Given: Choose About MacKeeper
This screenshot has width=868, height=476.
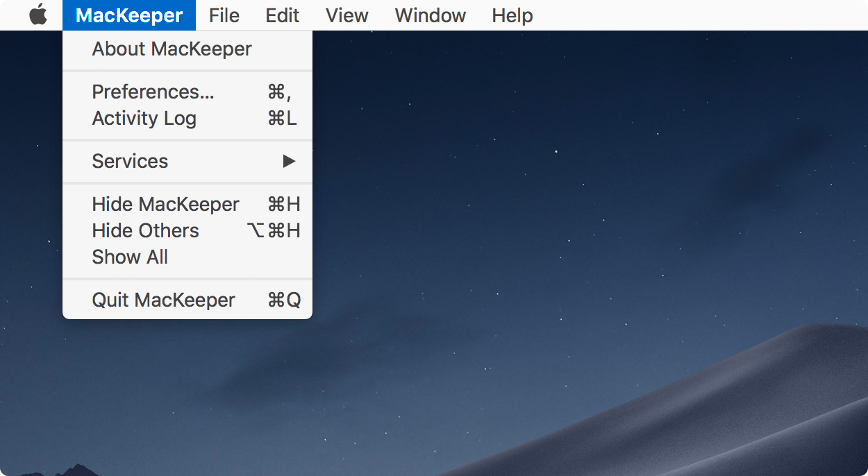Looking at the screenshot, I should point(187,49).
